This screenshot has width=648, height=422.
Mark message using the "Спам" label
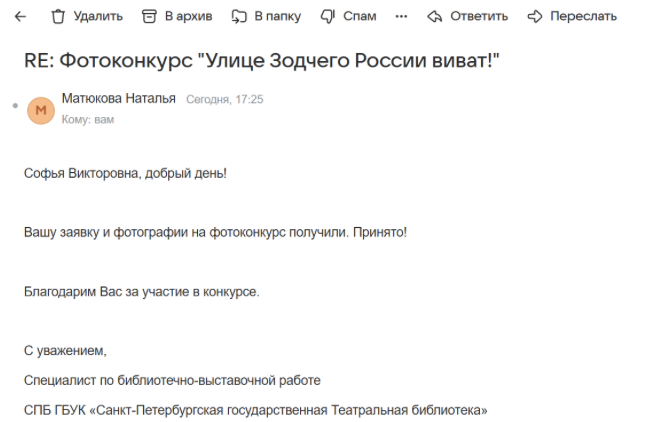click(360, 16)
